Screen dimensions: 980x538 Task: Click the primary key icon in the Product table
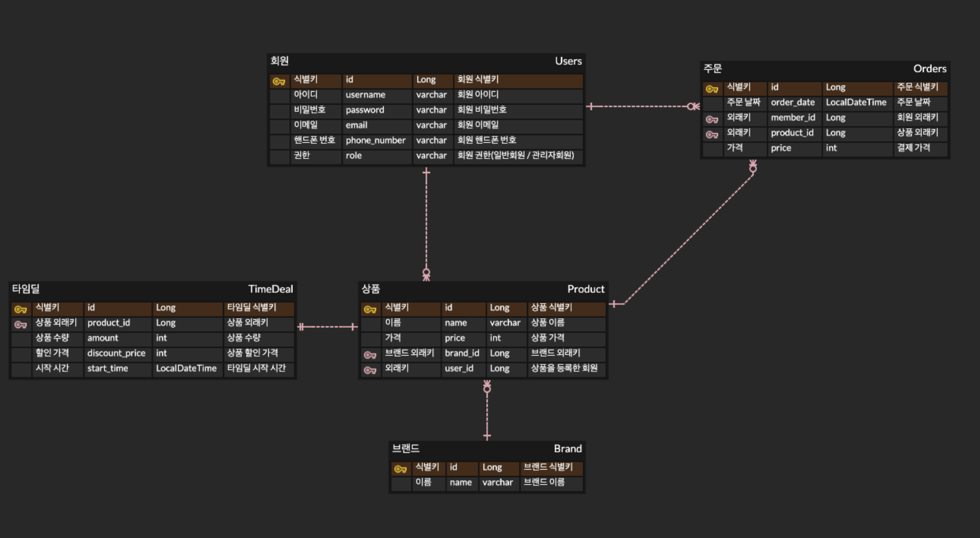(x=371, y=309)
